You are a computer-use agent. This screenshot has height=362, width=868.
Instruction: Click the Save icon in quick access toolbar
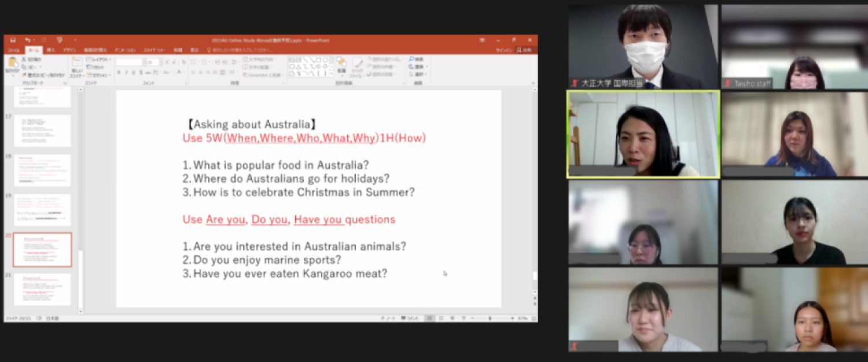click(x=13, y=40)
